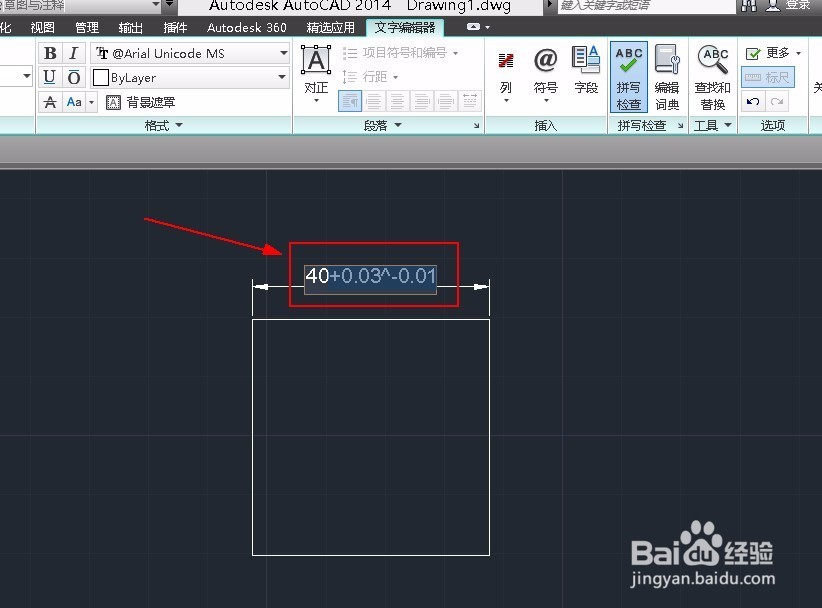Open the 行距 line spacing menu

(371, 77)
